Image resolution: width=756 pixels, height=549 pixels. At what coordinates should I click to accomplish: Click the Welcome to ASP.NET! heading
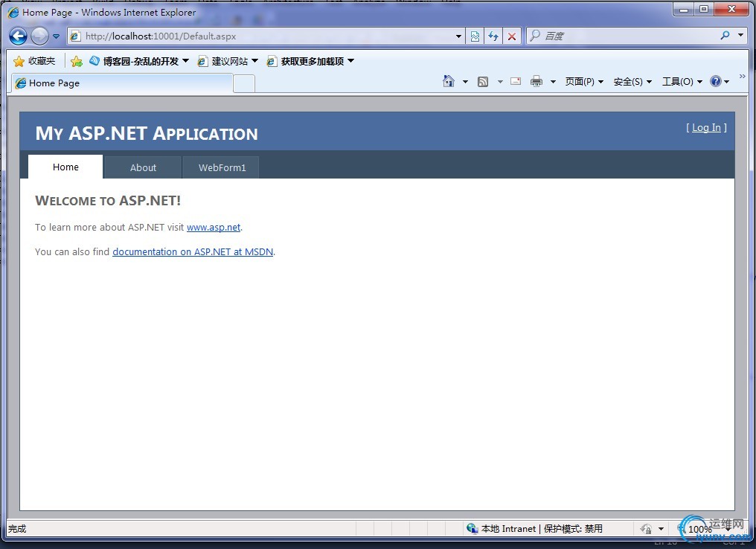click(108, 201)
